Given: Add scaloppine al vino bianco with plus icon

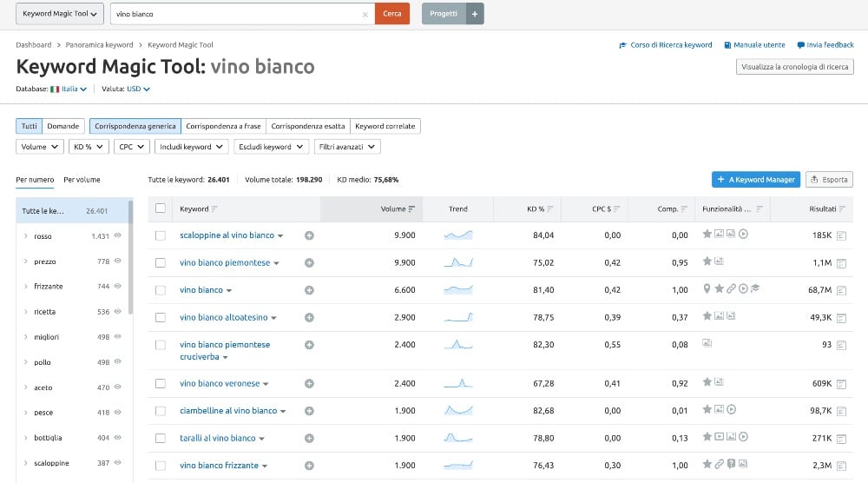Looking at the screenshot, I should tap(310, 235).
